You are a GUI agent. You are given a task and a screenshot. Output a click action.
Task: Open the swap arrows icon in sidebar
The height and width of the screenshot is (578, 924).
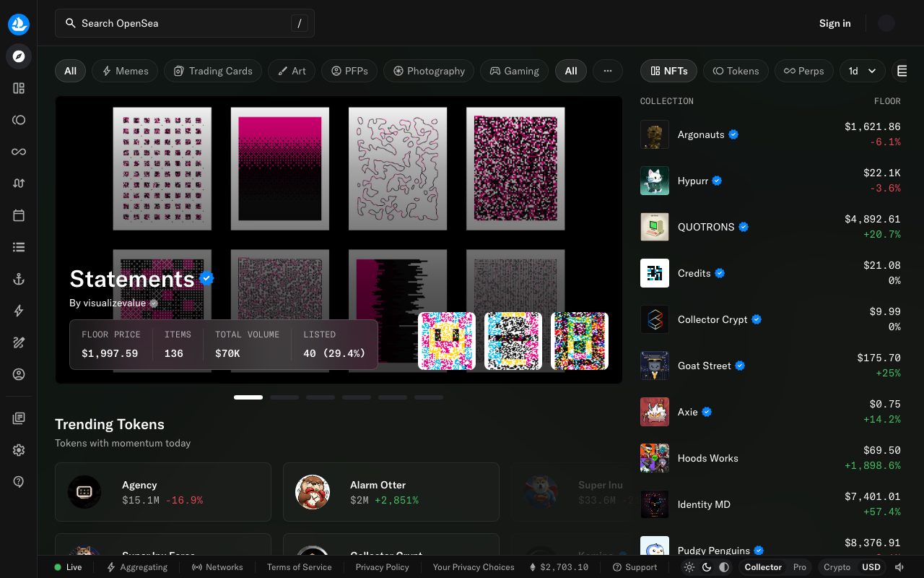click(19, 184)
